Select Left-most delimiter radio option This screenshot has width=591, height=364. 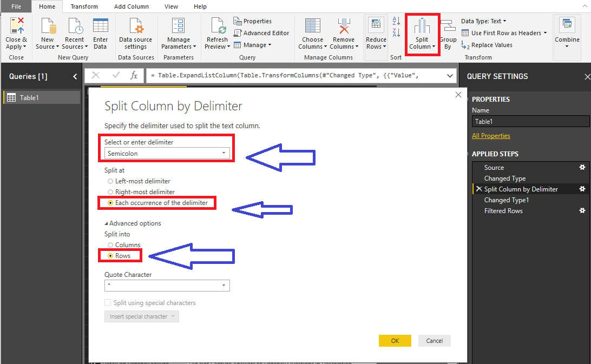point(111,181)
